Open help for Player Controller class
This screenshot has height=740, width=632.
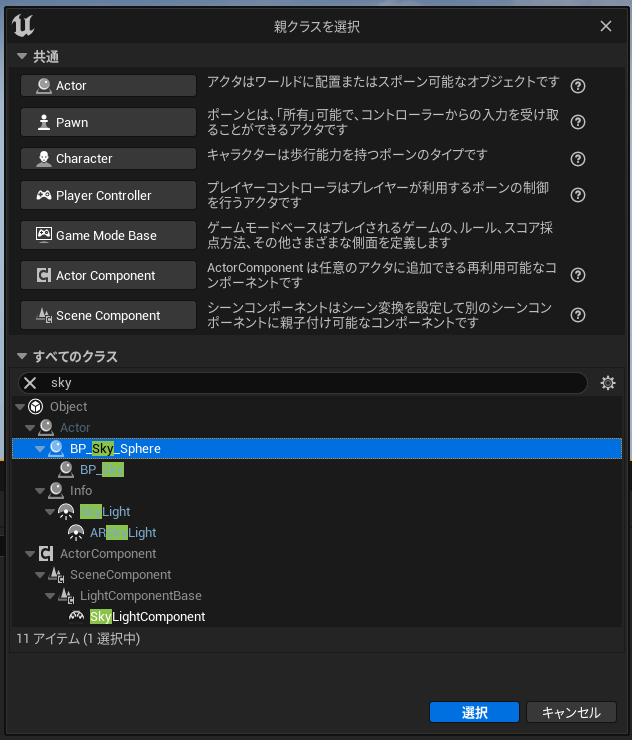pyautogui.click(x=578, y=195)
